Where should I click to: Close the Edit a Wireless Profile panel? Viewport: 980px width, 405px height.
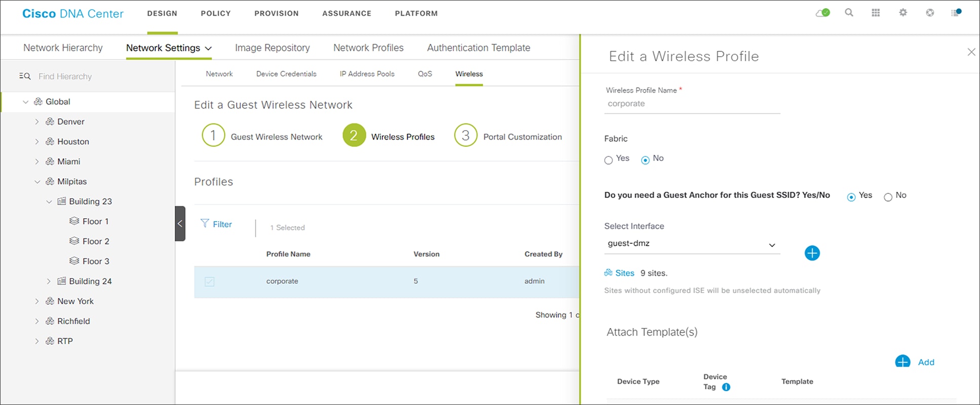coord(971,52)
